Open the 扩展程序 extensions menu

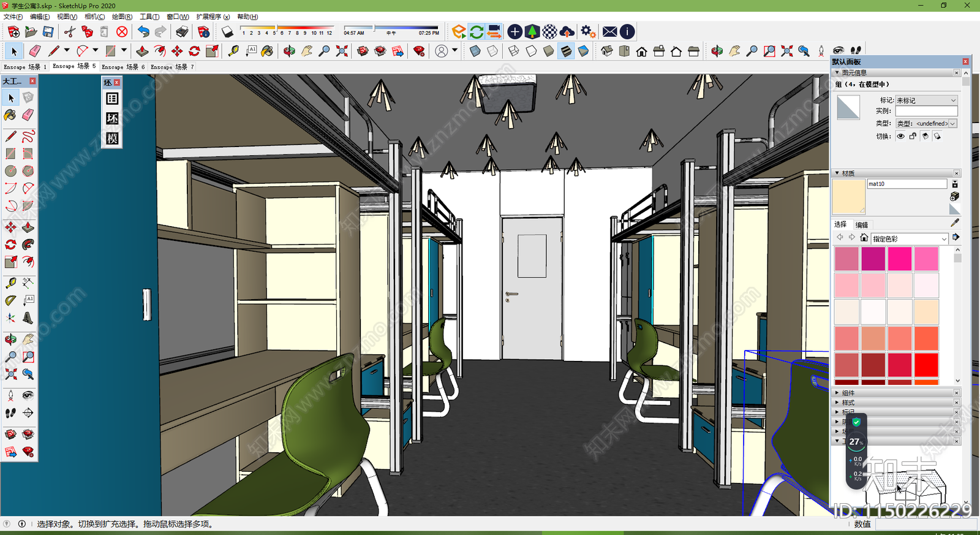pos(213,17)
